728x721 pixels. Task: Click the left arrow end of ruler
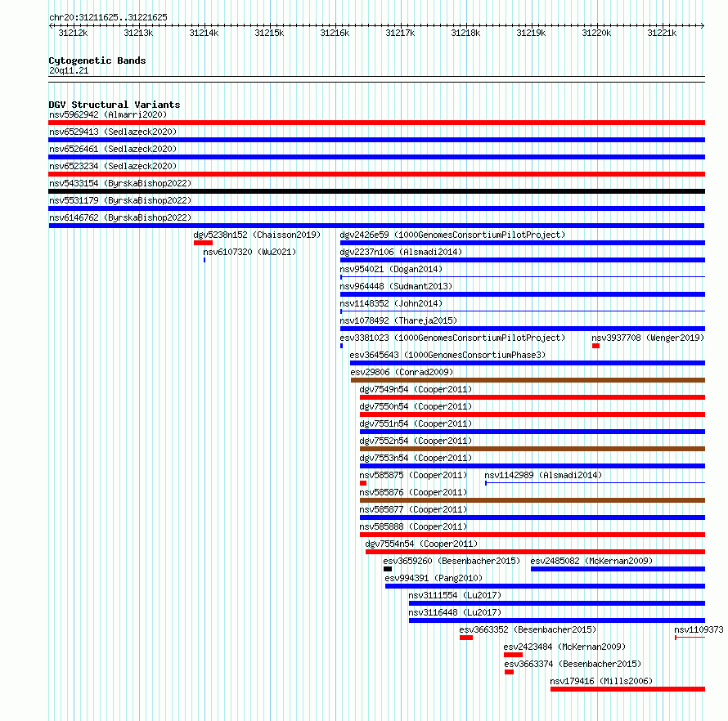(x=51, y=25)
